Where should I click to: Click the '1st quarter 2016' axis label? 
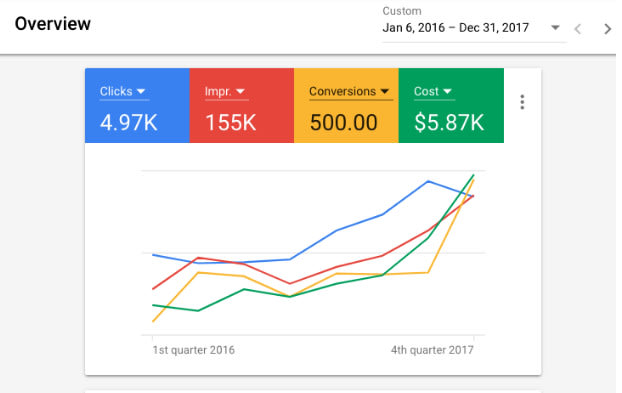194,350
